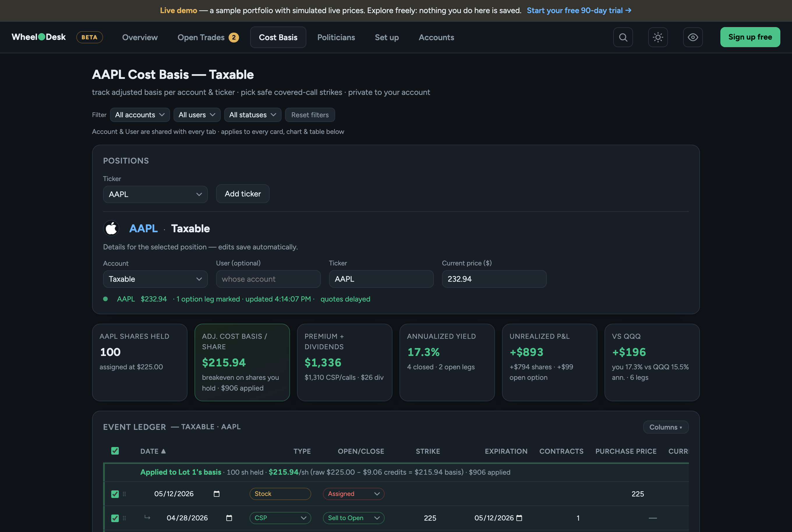Click the AAPL Shares Held card

(139, 362)
